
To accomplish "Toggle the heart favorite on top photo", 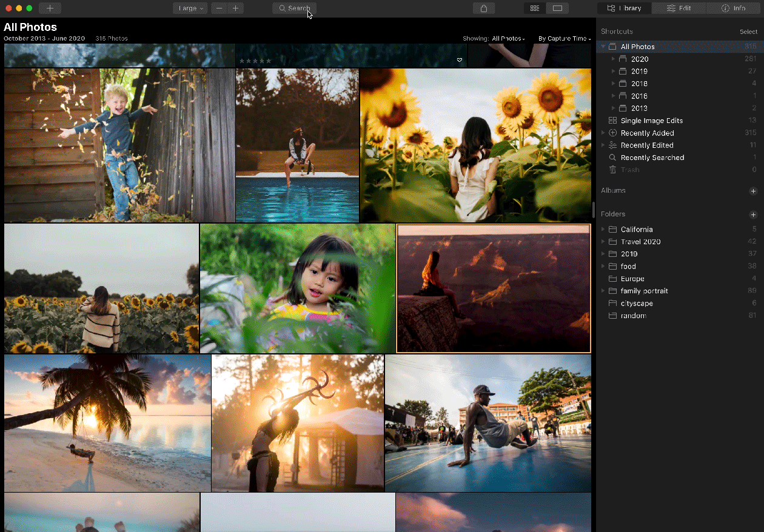I will 460,60.
